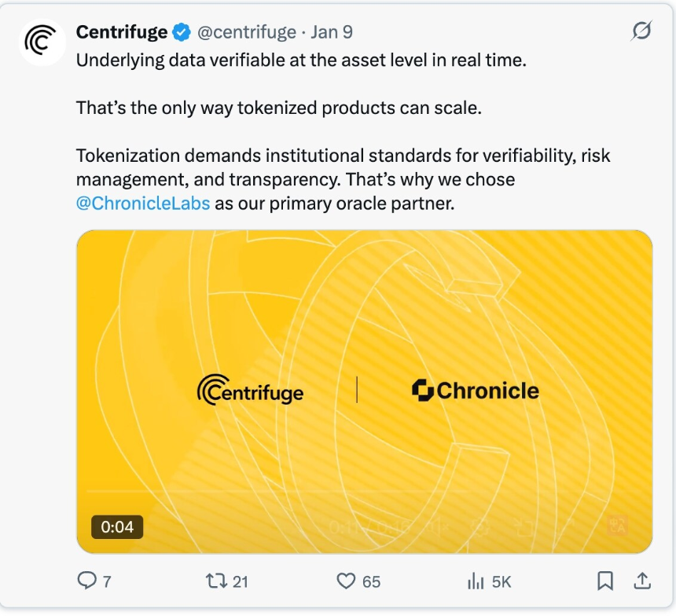Click the 0:04 video duration badge
Image resolution: width=676 pixels, height=616 pixels.
click(117, 527)
